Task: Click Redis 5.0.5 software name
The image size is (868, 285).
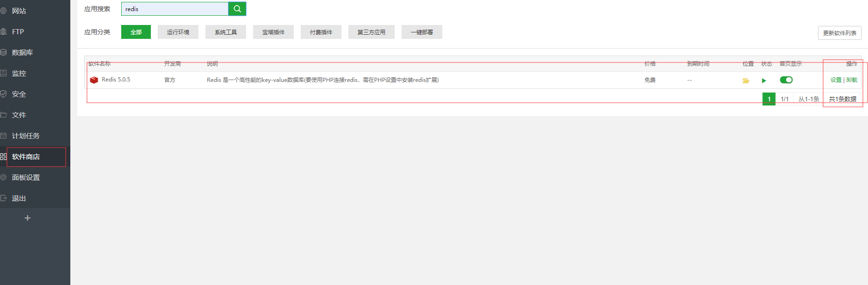Action: click(x=116, y=80)
